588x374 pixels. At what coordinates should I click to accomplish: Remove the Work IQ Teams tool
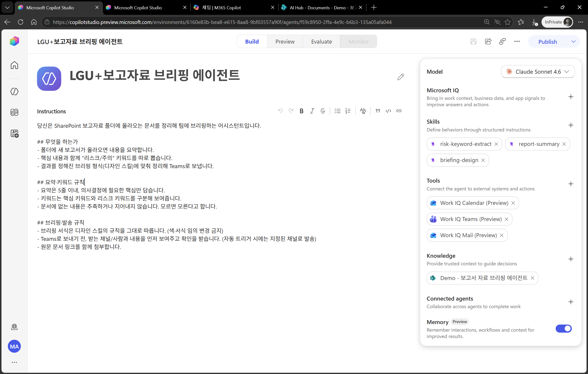tap(506, 219)
